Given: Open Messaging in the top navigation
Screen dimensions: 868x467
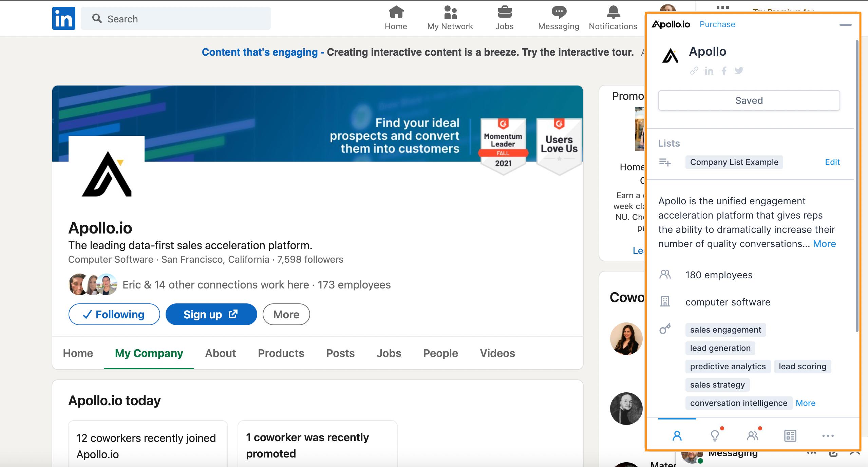Looking at the screenshot, I should tap(559, 18).
